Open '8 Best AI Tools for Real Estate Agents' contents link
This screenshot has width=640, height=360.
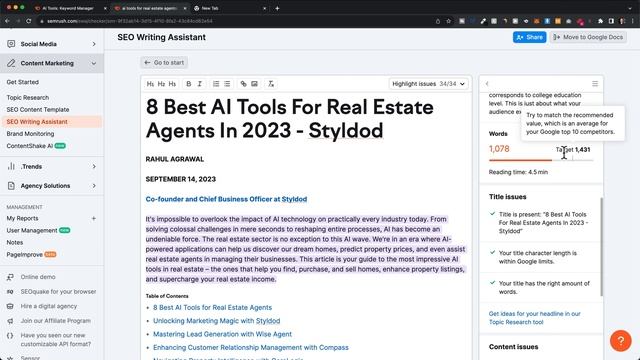pos(212,308)
